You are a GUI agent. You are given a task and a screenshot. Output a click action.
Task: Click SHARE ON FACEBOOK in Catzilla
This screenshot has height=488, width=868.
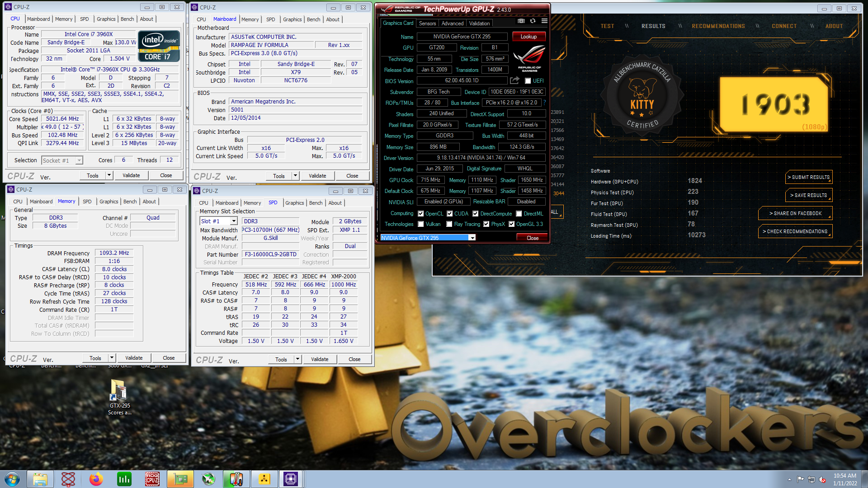point(795,213)
